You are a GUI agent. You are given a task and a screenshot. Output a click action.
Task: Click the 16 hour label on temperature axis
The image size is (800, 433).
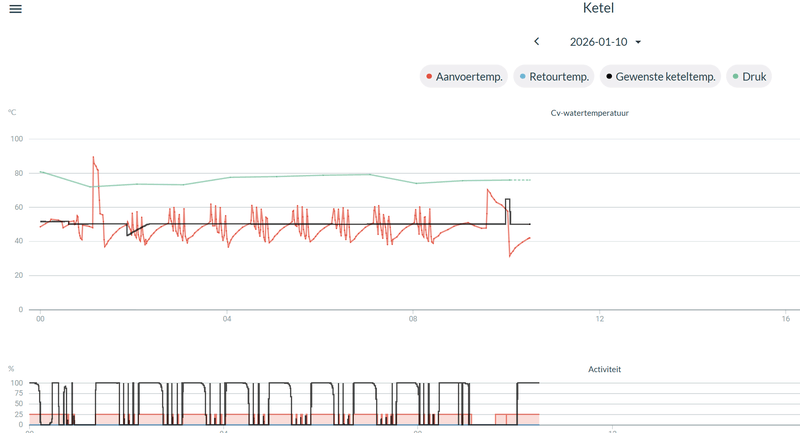(x=786, y=319)
